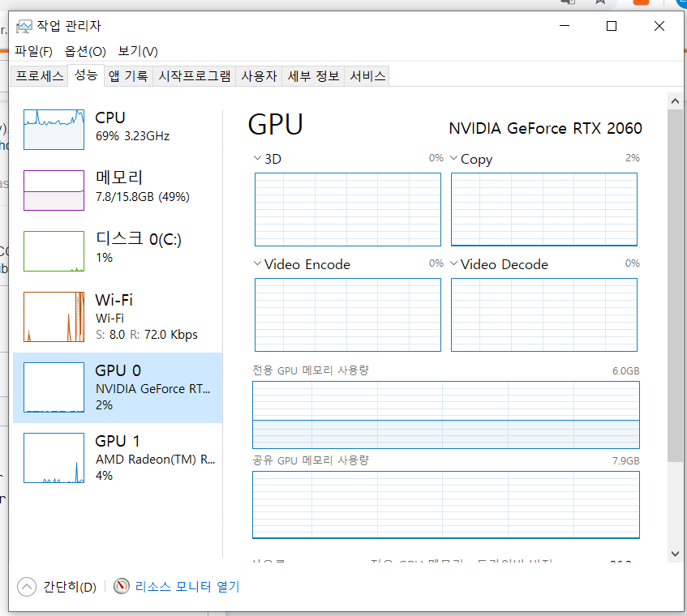This screenshot has height=616, width=687.
Task: Click the 메모리 label in the sidebar
Action: click(x=119, y=178)
